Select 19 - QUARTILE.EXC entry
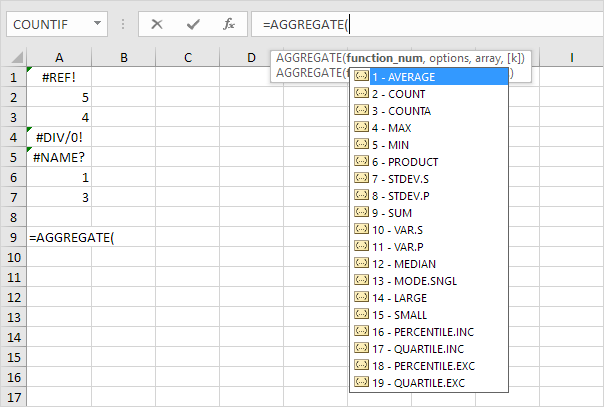604x407 pixels. (x=429, y=383)
